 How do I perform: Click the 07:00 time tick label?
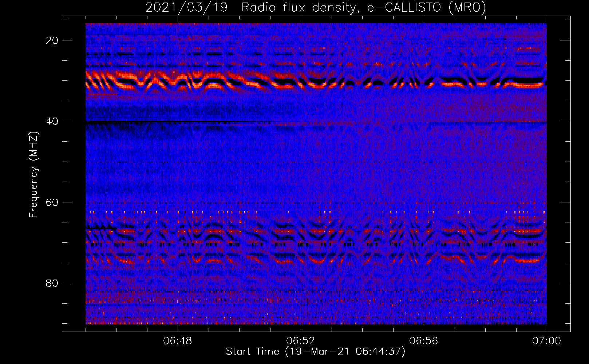pyautogui.click(x=547, y=341)
